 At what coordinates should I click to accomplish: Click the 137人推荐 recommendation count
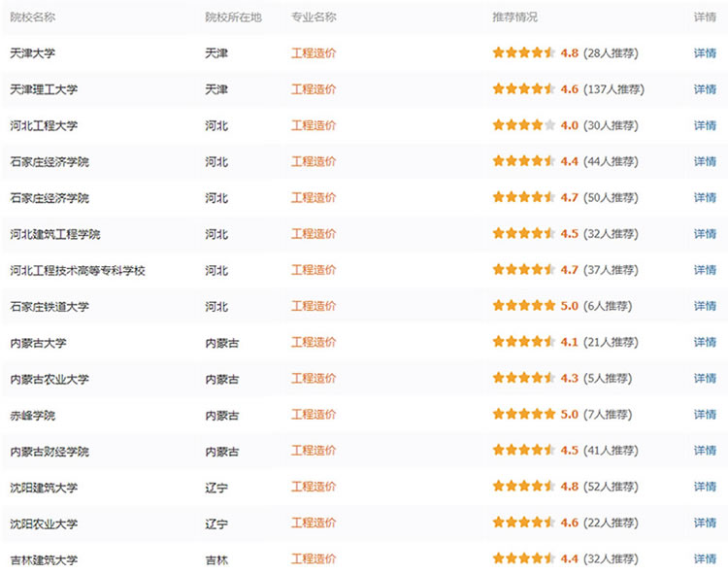point(613,89)
